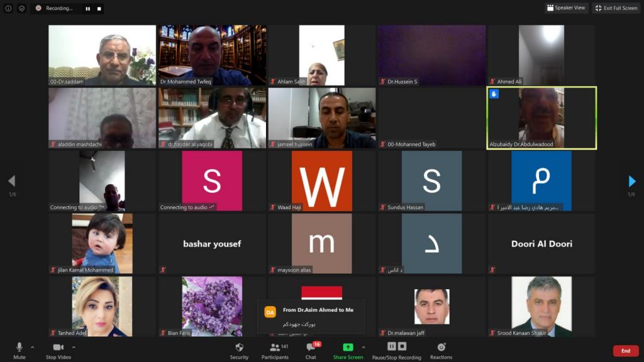Expand audio options arrow next to Mute
Viewport: 644px width, 362px height.
33,347
